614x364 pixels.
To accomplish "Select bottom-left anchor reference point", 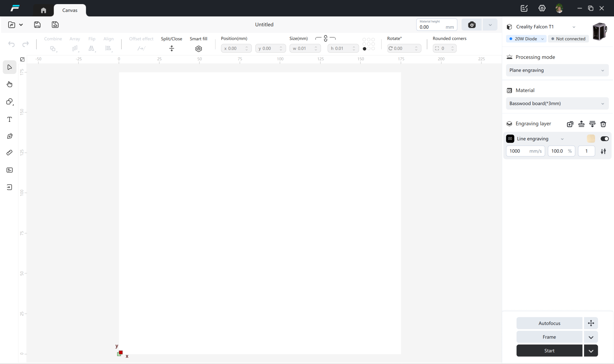I will coord(364,49).
